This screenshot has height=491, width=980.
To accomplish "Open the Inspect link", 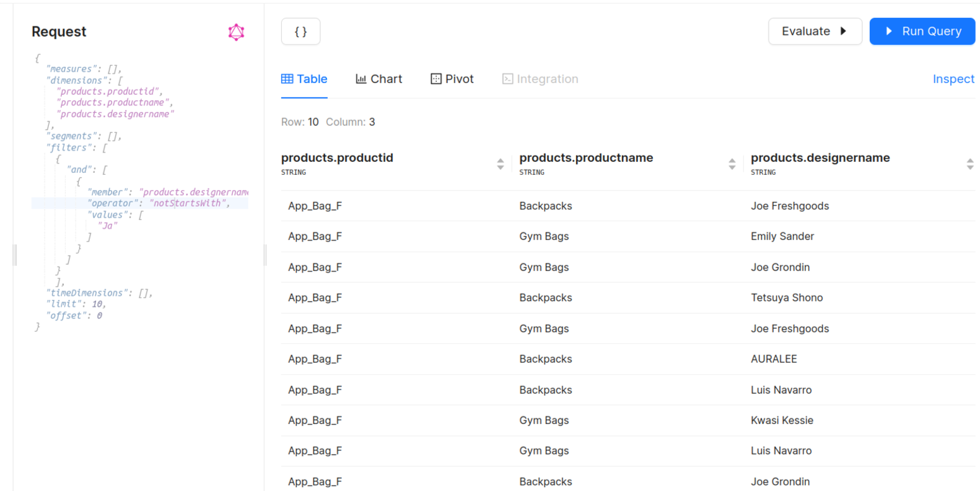I will 953,79.
